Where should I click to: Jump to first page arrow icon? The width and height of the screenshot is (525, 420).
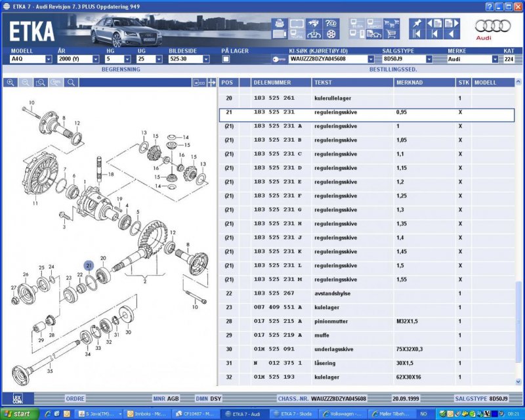[x=416, y=34]
